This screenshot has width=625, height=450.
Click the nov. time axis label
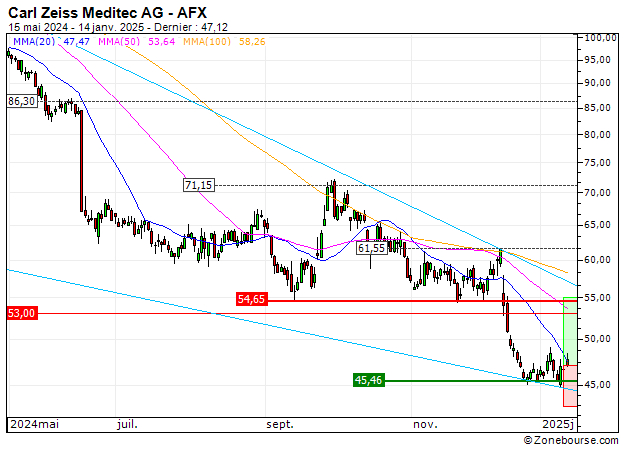[x=425, y=424]
